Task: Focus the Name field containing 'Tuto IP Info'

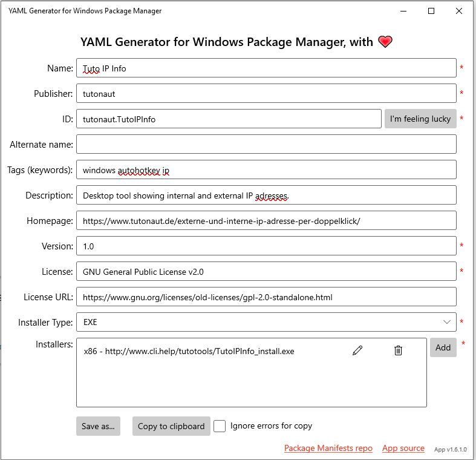Action: (266, 68)
